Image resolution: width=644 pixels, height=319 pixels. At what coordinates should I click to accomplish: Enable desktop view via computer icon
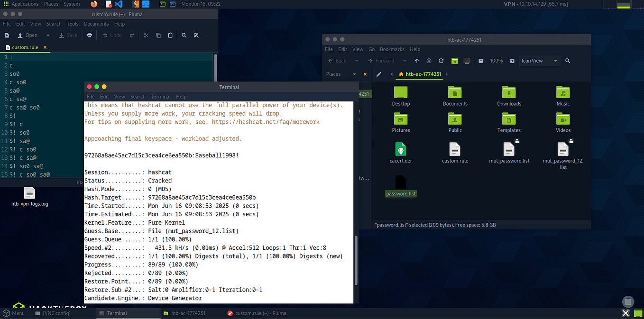click(x=467, y=61)
